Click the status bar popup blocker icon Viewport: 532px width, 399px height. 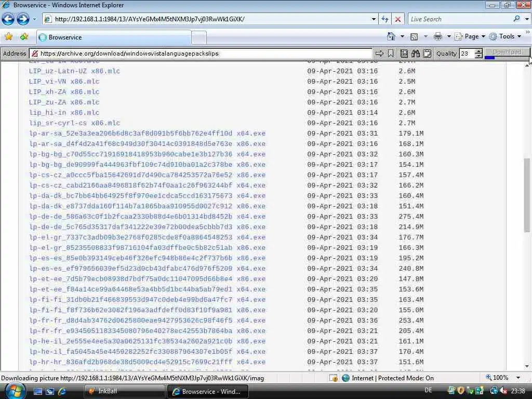click(x=334, y=378)
